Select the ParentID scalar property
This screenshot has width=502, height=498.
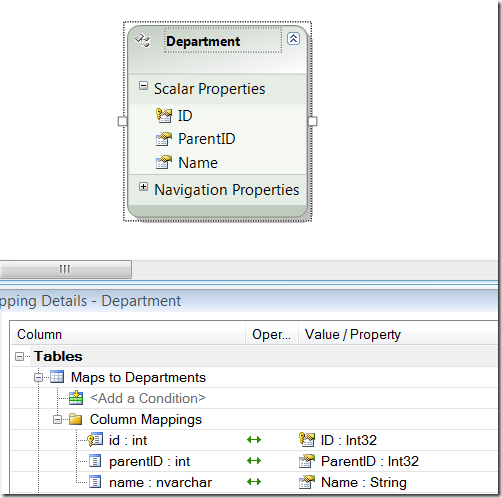coord(207,139)
